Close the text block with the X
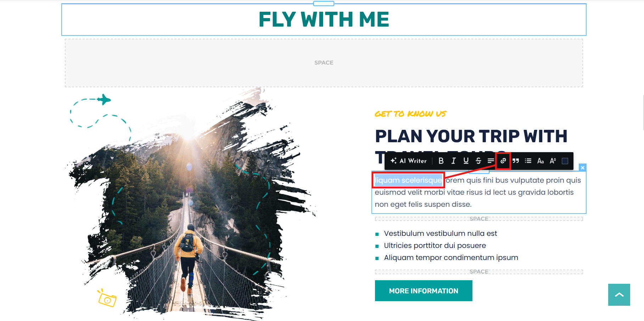This screenshot has height=321, width=644. (x=583, y=167)
